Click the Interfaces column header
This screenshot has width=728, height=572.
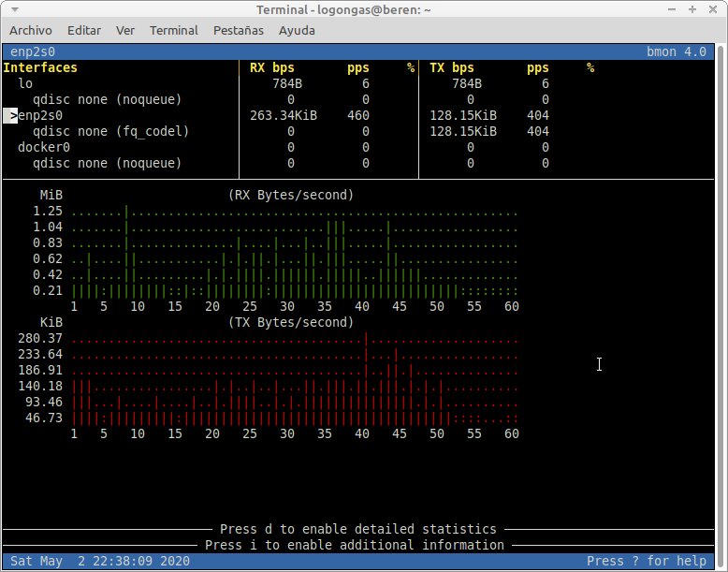(40, 67)
